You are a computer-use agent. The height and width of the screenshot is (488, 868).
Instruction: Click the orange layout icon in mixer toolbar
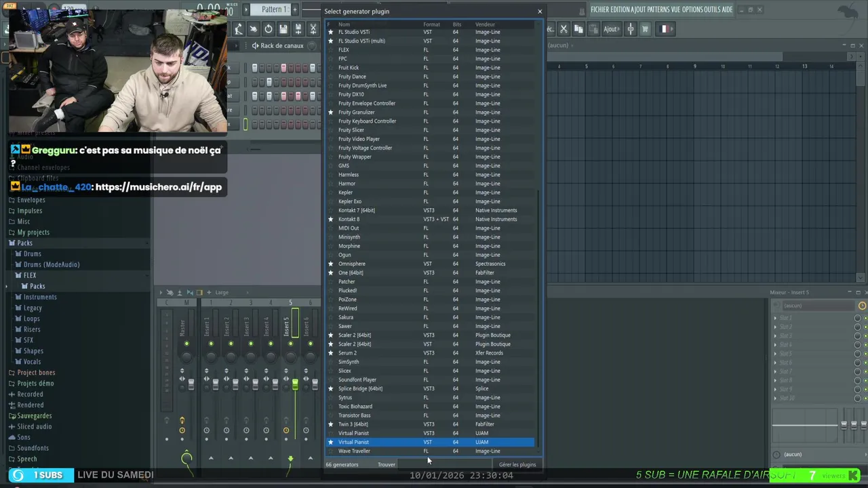[199, 292]
